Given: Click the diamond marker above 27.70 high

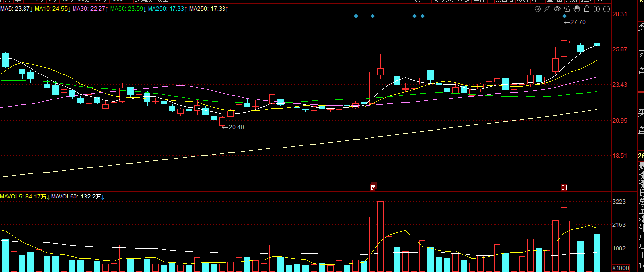Looking at the screenshot, I should (564, 16).
